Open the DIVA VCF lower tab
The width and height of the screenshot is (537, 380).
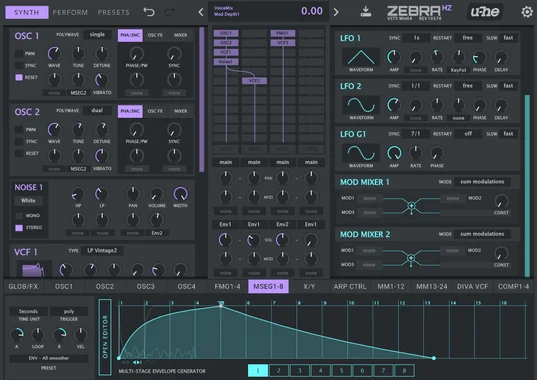472,287
